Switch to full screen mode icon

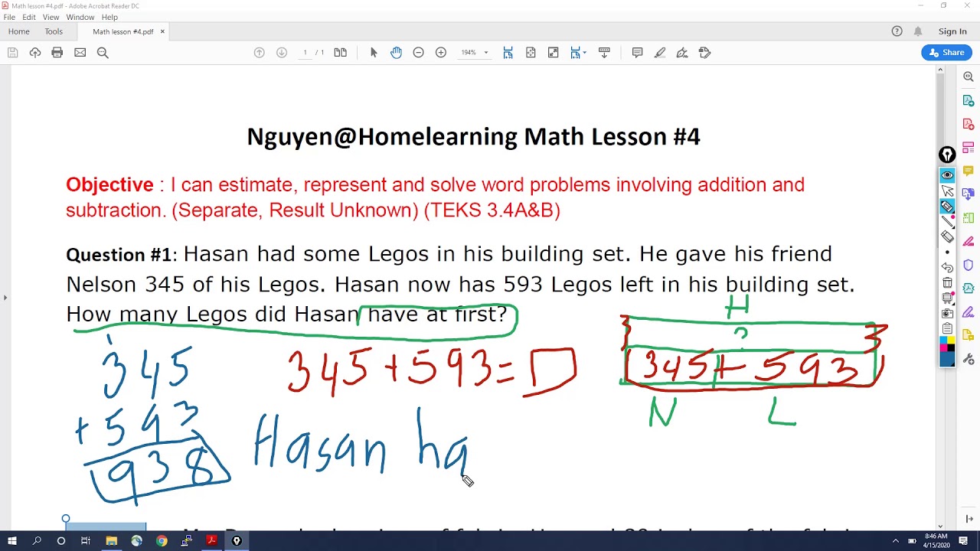(553, 53)
